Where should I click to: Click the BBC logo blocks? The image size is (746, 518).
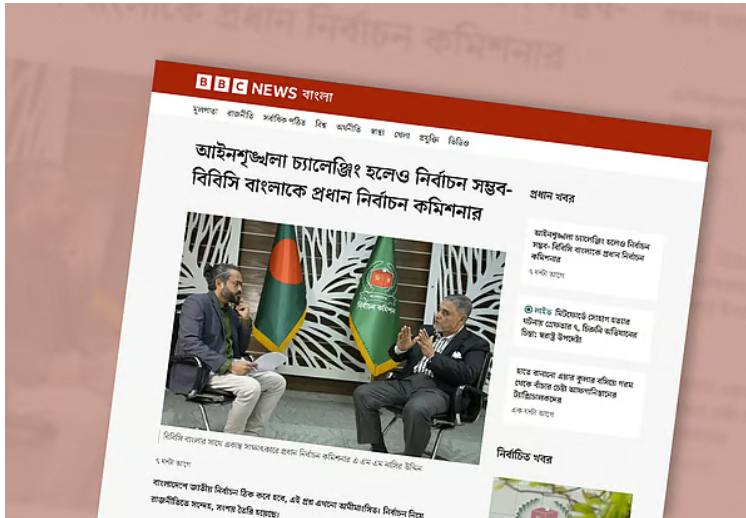coord(221,84)
